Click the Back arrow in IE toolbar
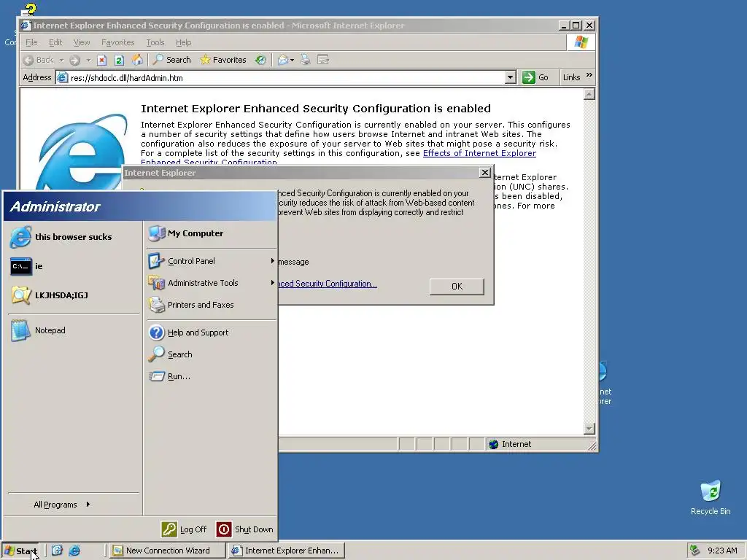 pos(38,60)
